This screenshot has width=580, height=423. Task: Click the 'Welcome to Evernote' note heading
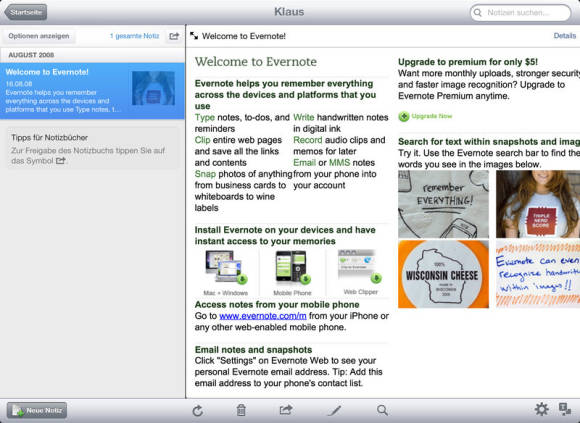tap(256, 61)
